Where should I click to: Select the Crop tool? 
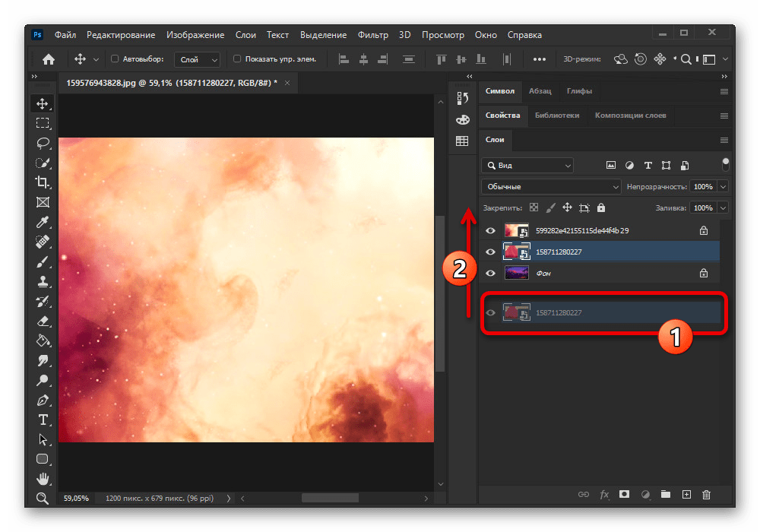pyautogui.click(x=43, y=182)
